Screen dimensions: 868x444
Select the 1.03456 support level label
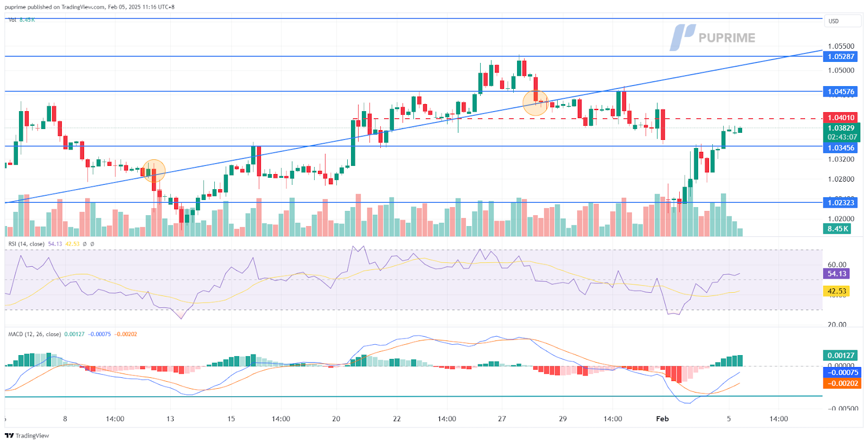point(841,148)
